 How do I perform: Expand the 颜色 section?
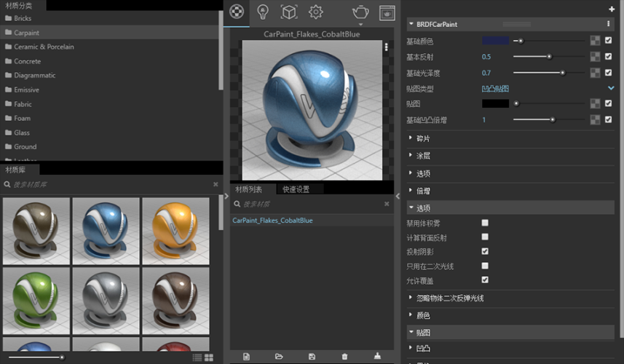tap(410, 314)
